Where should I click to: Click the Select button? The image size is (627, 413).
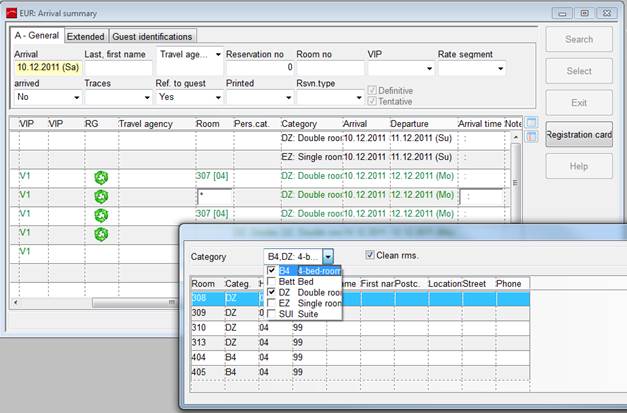[579, 71]
